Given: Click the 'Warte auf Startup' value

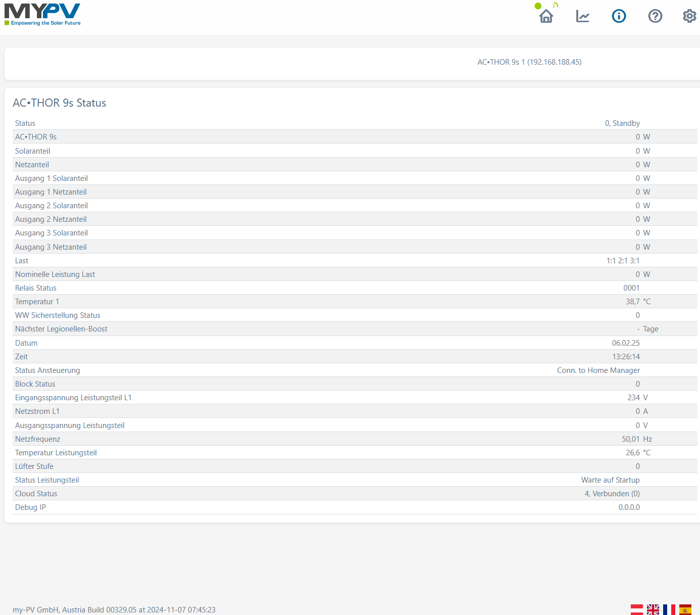Looking at the screenshot, I should (611, 480).
